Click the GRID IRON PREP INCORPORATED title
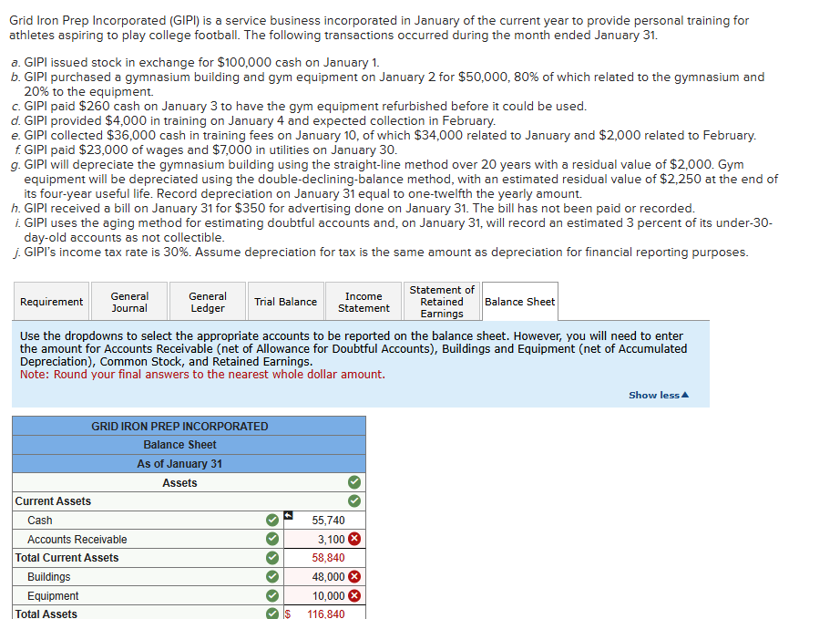This screenshot has width=840, height=619. [179, 426]
